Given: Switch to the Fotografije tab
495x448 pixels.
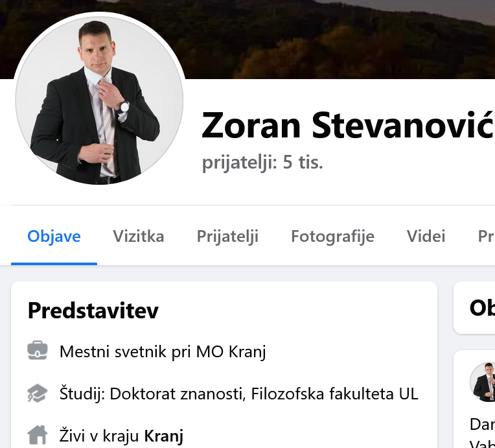Looking at the screenshot, I should (x=333, y=237).
